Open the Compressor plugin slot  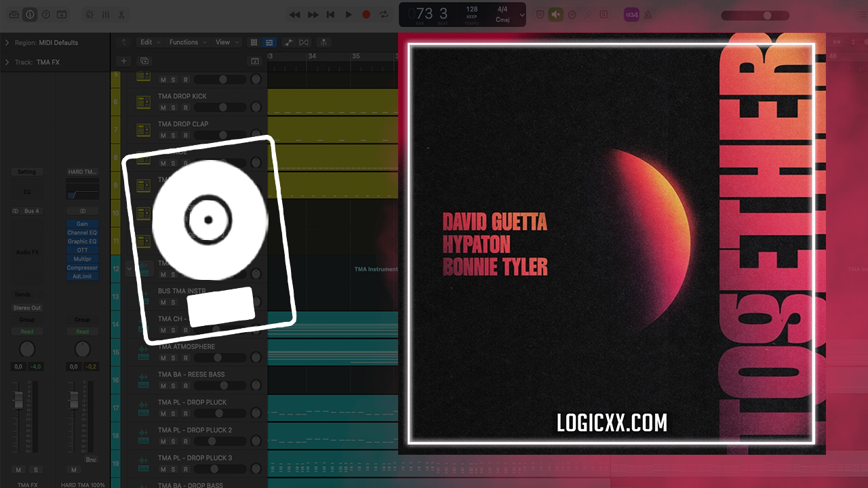(x=82, y=268)
